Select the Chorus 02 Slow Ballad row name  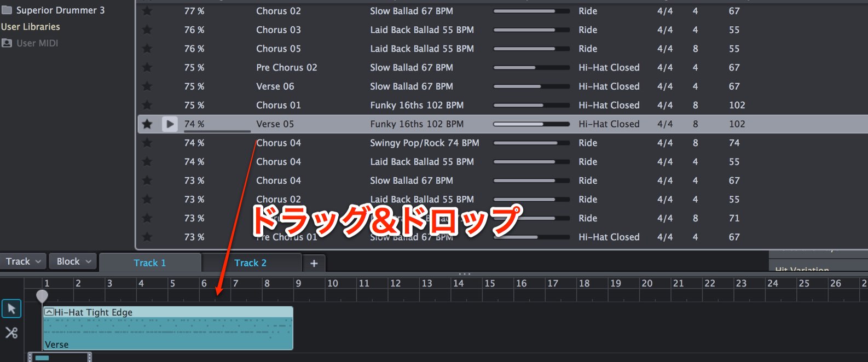[279, 11]
